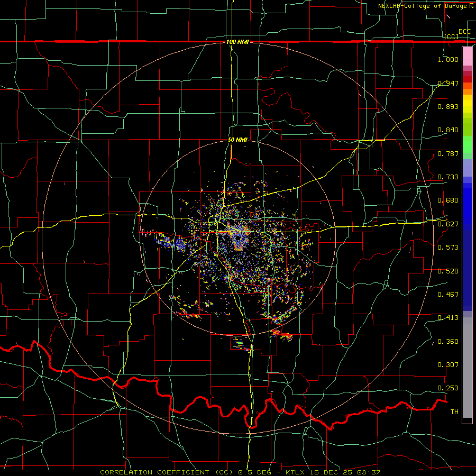Pick the periwinkle swatch near 0.733
Image resolution: width=476 pixels, height=476 pixels.
coord(467,168)
